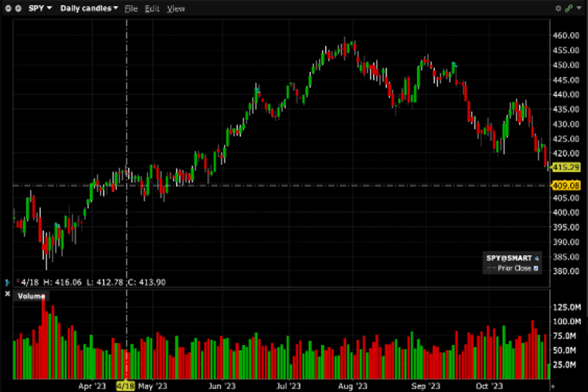The image size is (588, 392).
Task: Click the small icon next to SPY@SMART legend
Action: point(537,258)
